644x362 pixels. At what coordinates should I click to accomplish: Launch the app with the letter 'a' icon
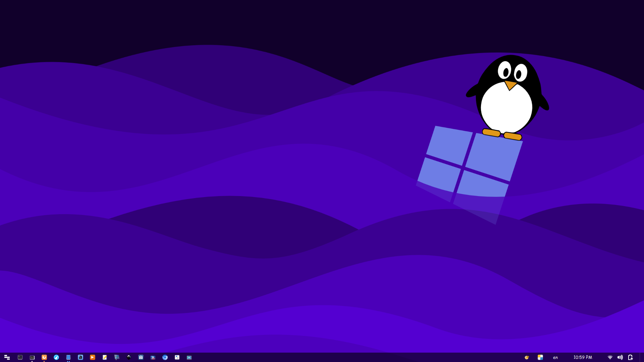tap(80, 357)
